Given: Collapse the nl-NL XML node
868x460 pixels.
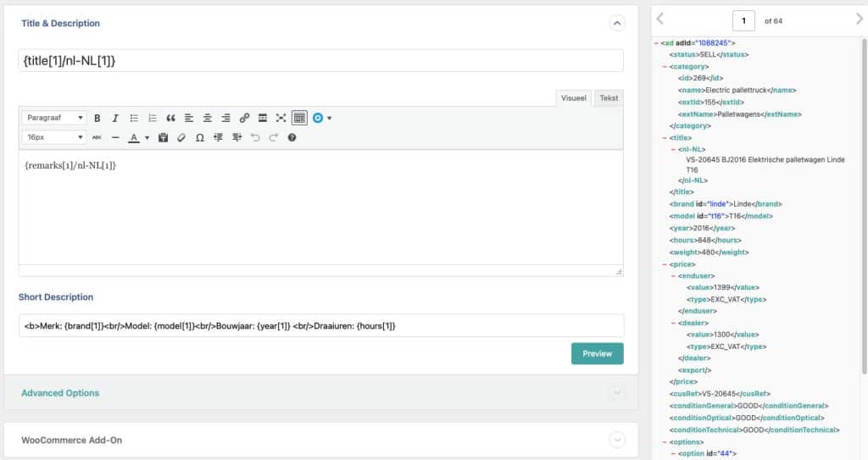Looking at the screenshot, I should [674, 149].
